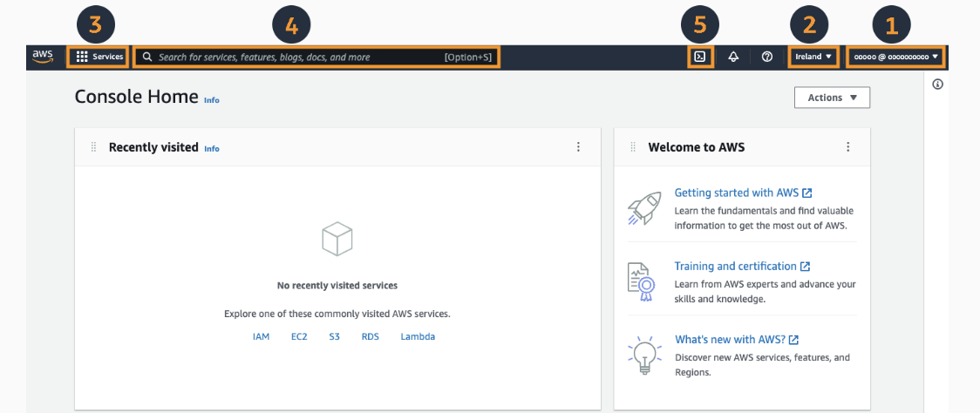This screenshot has width=980, height=413.
Task: Click 'Explore one of these commonly visited' text
Action: click(x=337, y=314)
